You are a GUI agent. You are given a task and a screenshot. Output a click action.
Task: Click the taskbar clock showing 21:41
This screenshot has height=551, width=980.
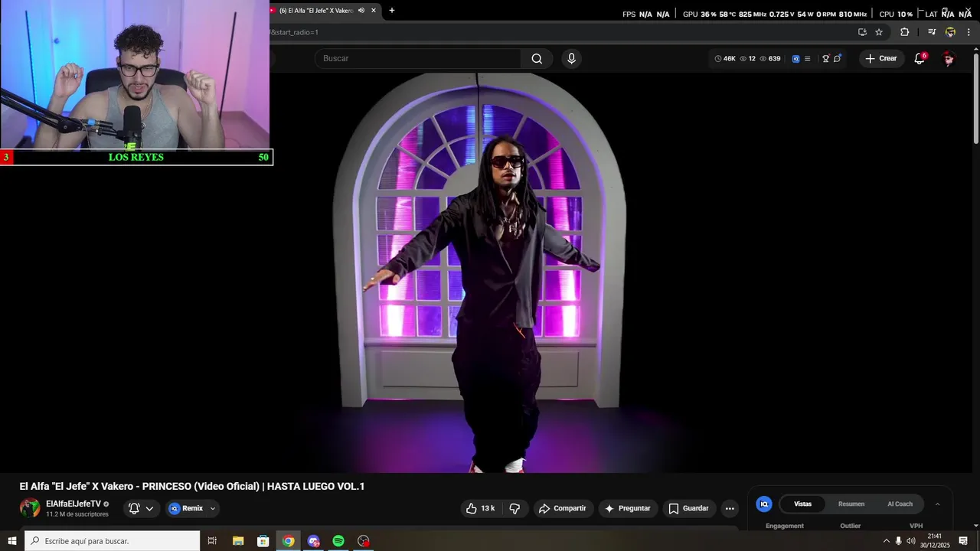click(935, 541)
